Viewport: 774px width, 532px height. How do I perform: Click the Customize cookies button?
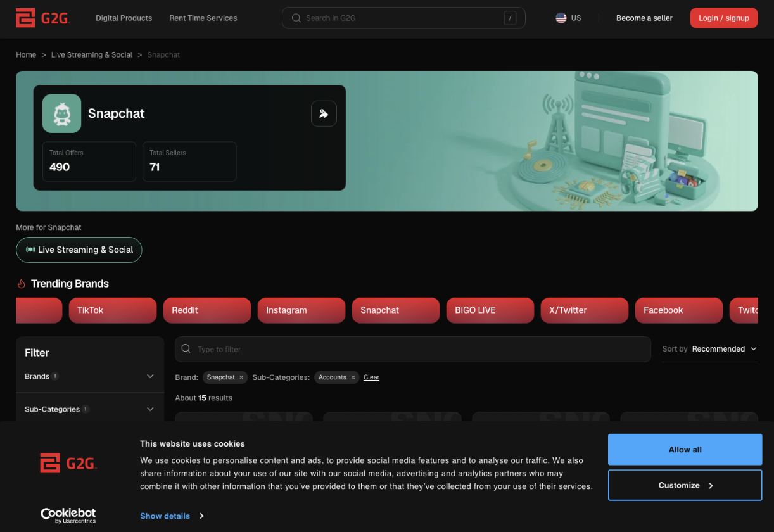tap(685, 485)
